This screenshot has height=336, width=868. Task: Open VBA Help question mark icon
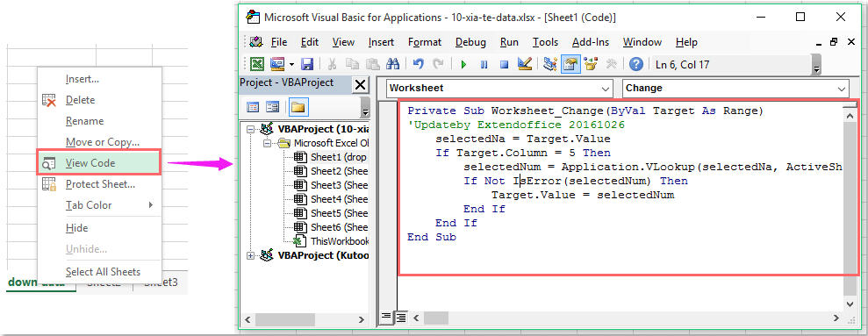pyautogui.click(x=636, y=64)
